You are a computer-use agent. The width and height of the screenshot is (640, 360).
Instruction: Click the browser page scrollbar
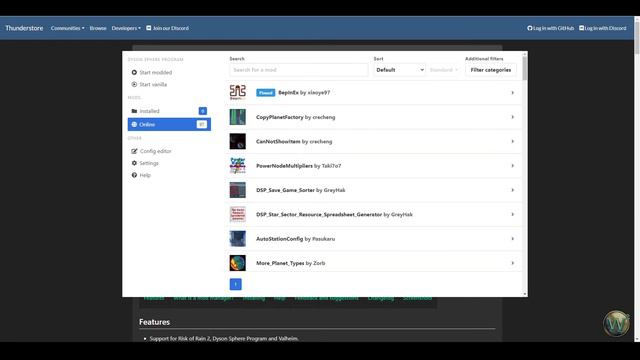[637, 37]
